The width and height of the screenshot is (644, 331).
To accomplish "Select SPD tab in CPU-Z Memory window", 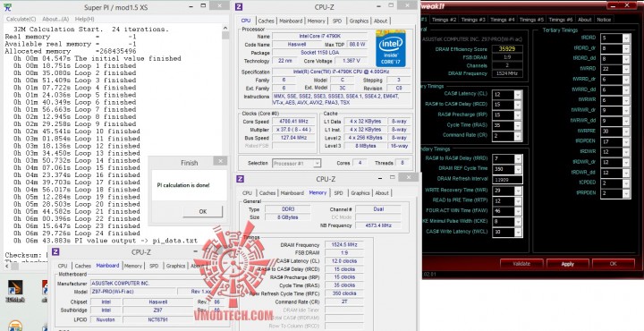I will coord(338,193).
